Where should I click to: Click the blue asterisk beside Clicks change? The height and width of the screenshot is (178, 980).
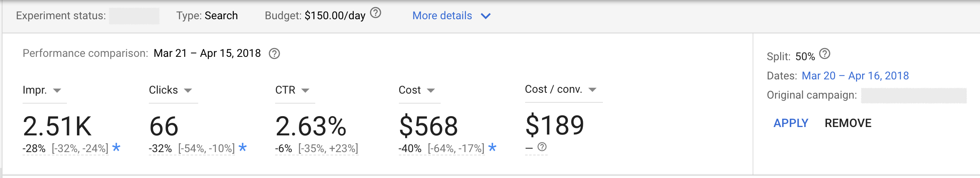pyautogui.click(x=242, y=147)
